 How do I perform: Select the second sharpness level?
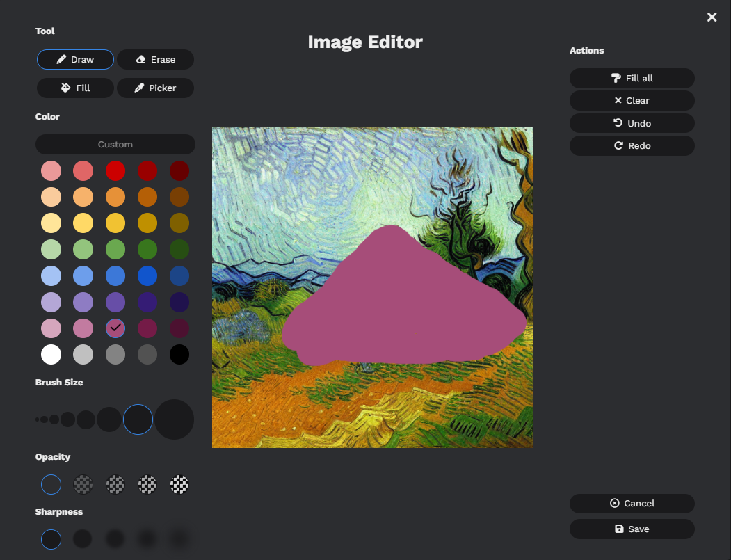[83, 540]
